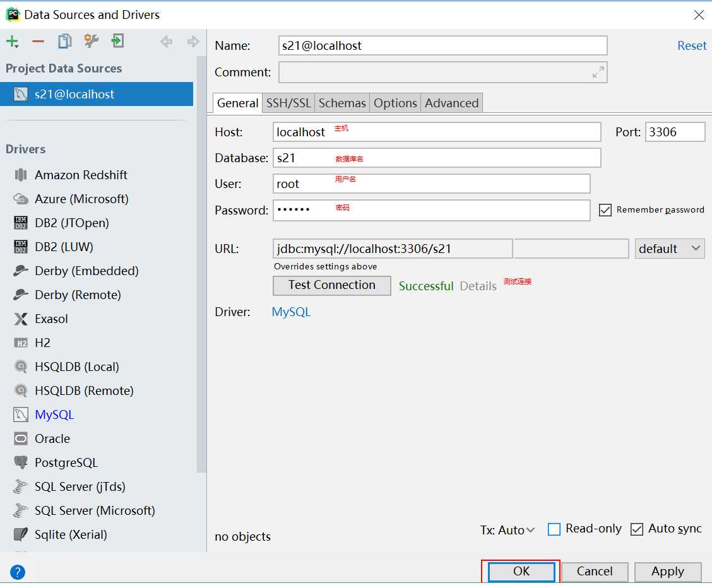Image resolution: width=712 pixels, height=588 pixels.
Task: Add a new data source with plus icon
Action: [x=12, y=42]
